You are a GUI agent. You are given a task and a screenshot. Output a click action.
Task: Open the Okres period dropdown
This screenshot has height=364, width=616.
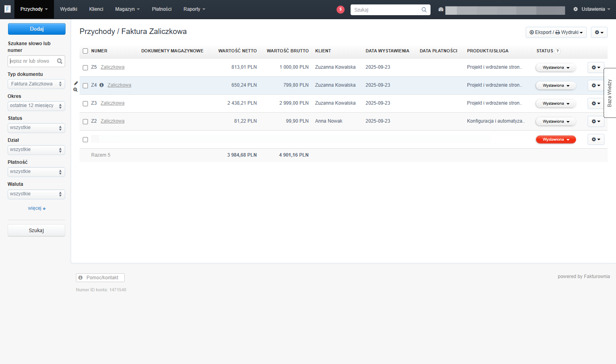[x=36, y=106]
